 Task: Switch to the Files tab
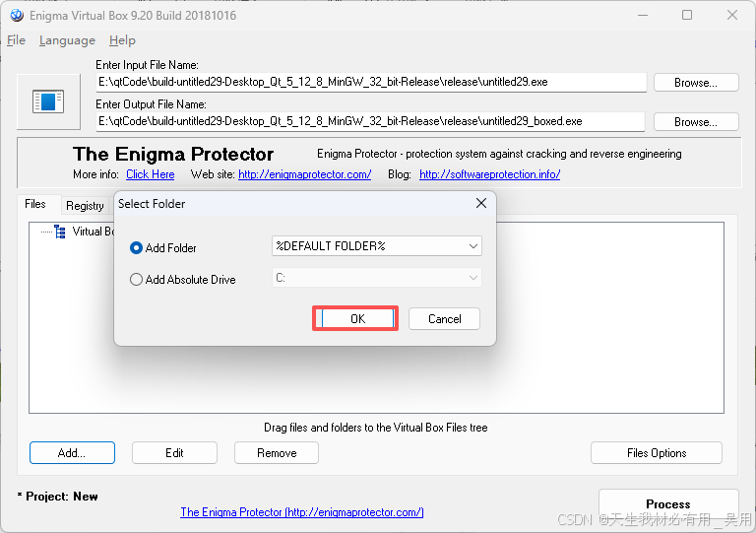(x=35, y=204)
